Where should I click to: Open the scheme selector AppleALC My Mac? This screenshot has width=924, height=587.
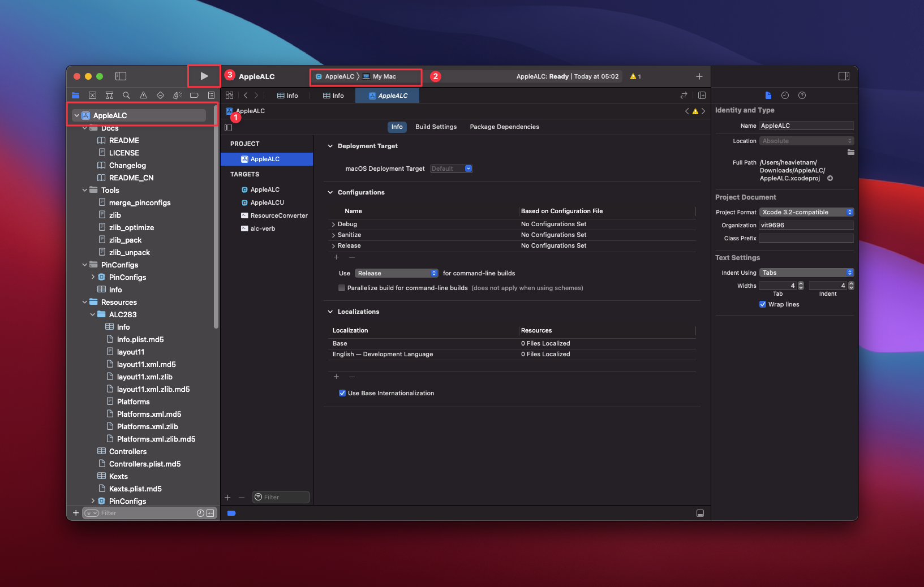click(366, 76)
